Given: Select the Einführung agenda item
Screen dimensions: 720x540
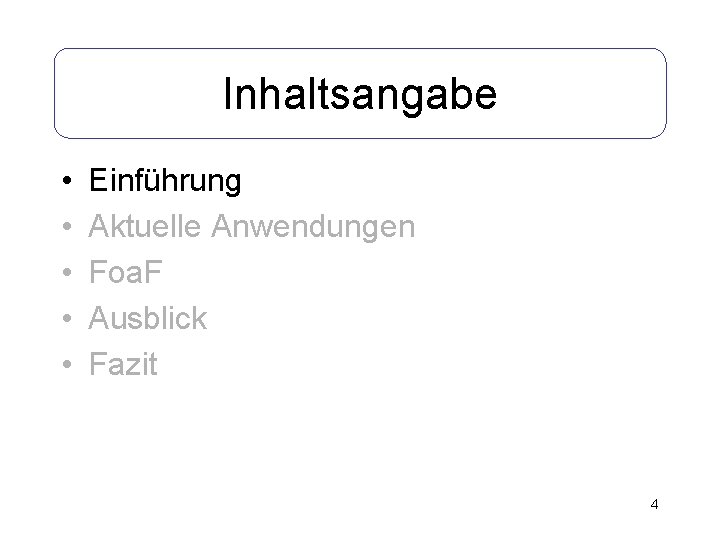Looking at the screenshot, I should (165, 180).
